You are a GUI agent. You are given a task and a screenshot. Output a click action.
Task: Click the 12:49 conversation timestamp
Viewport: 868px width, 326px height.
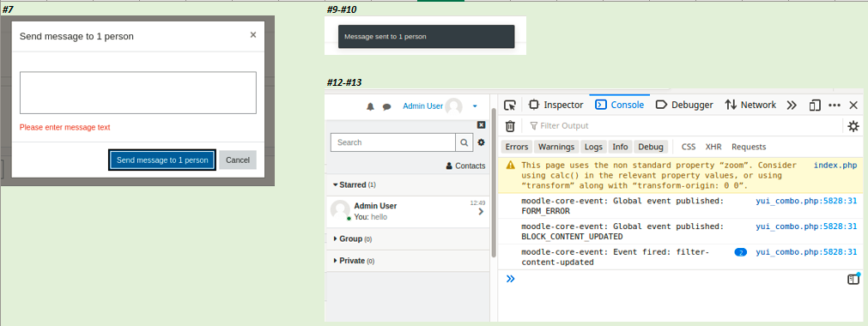477,202
